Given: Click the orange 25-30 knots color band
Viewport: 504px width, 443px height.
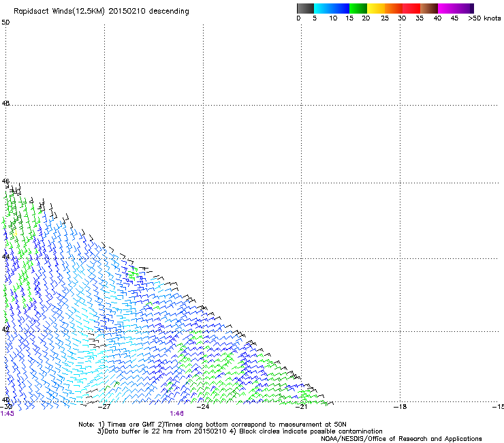Looking at the screenshot, I should 394,8.
